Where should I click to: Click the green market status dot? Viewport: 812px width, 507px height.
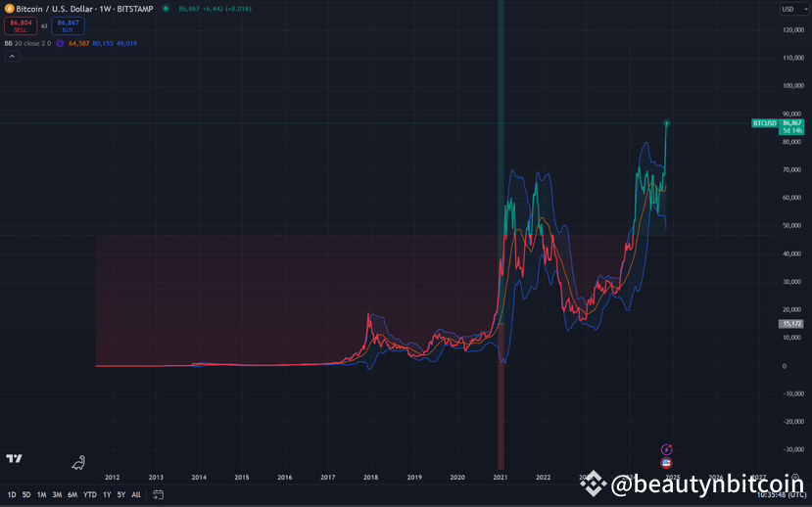tap(166, 8)
